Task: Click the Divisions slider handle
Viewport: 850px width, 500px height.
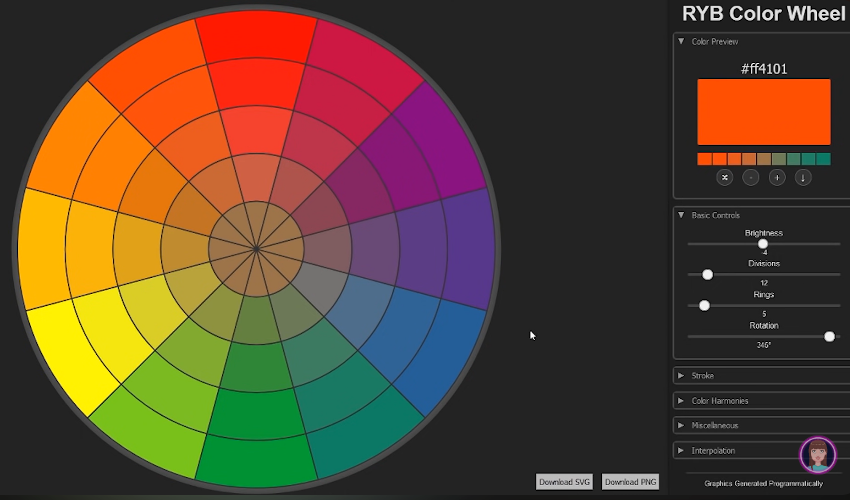Action: [x=708, y=274]
